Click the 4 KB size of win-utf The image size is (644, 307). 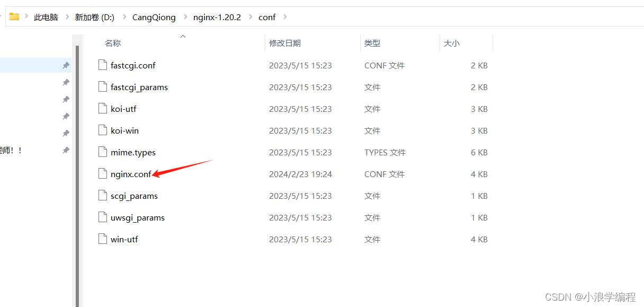[479, 239]
